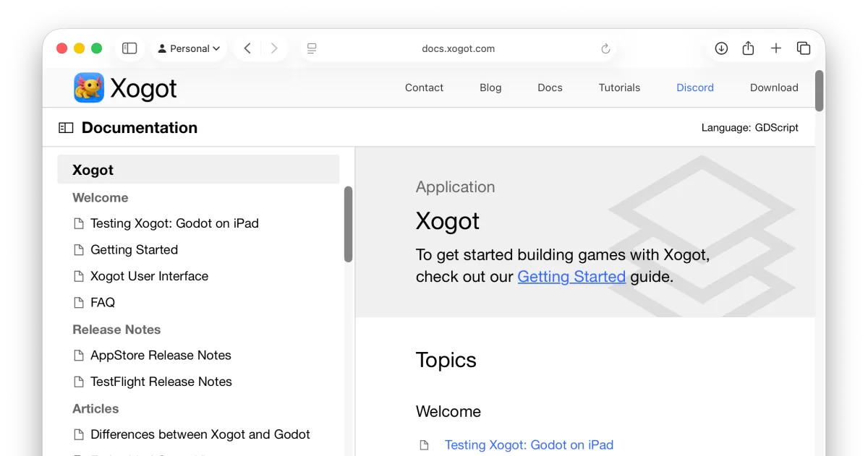Viewport: 868px width, 456px height.
Task: Open the Discord link
Action: point(694,87)
